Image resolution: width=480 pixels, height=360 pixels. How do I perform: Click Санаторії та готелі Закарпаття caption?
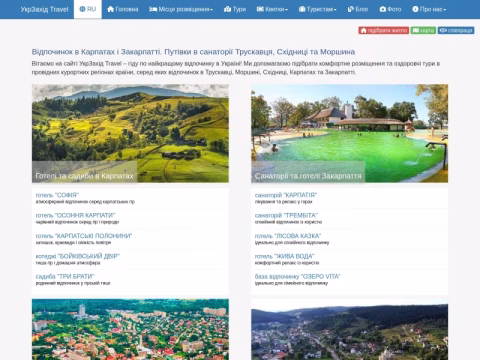tap(308, 176)
